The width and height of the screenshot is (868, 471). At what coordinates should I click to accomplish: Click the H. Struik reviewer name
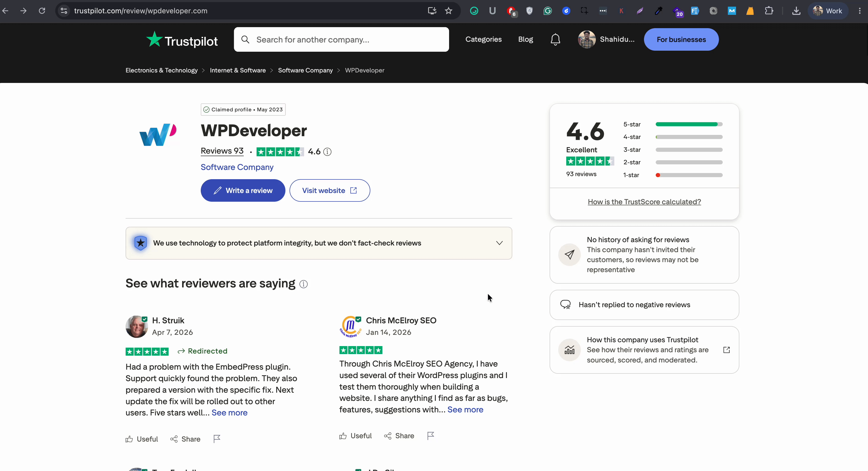pyautogui.click(x=168, y=320)
